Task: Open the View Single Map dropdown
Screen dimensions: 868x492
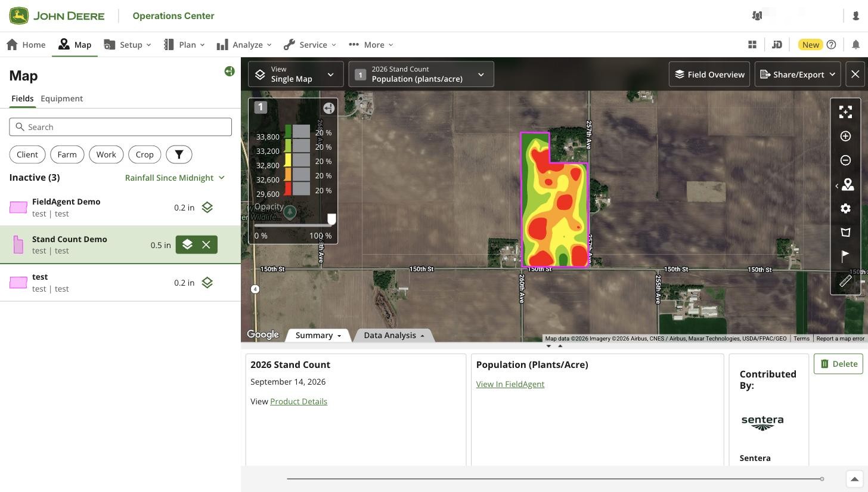Action: pyautogui.click(x=296, y=75)
